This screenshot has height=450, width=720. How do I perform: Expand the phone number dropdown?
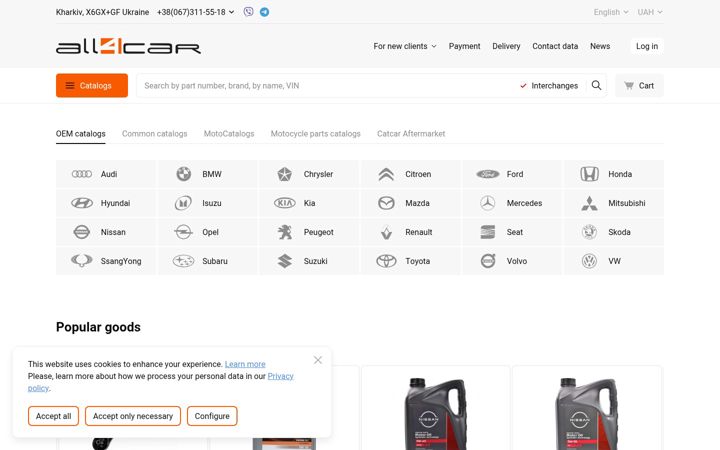(196, 12)
